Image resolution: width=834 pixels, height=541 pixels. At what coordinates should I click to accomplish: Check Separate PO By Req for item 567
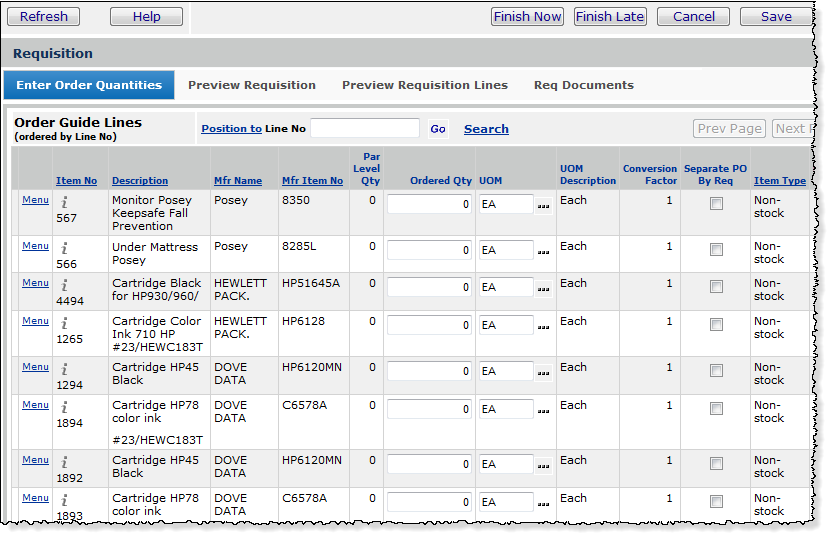point(716,204)
